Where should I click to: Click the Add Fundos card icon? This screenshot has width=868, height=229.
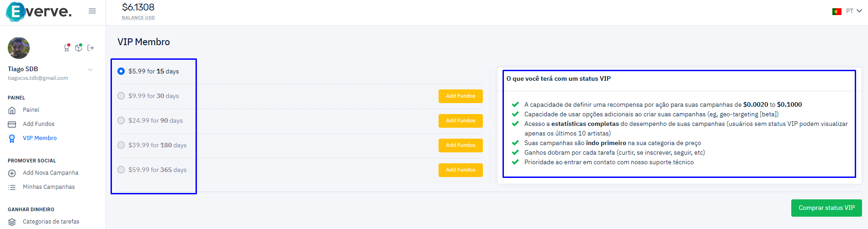click(12, 124)
